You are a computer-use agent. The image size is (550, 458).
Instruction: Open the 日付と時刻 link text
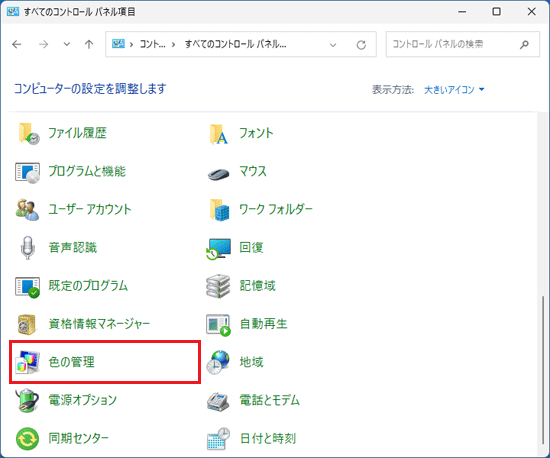click(x=268, y=438)
